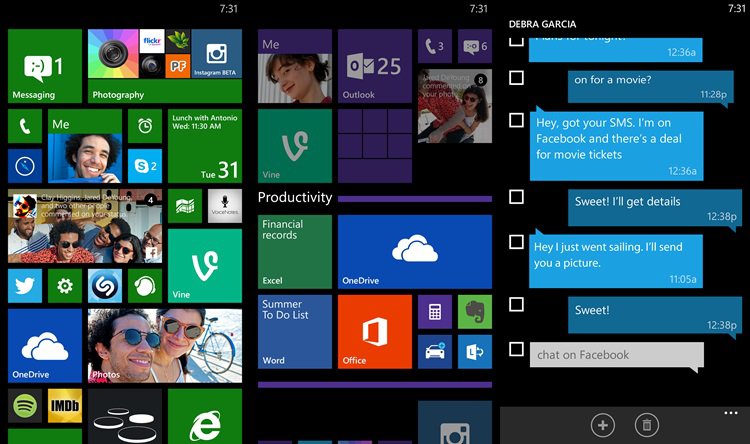Open the green Me tile with photo
The image size is (750, 444).
(x=85, y=146)
